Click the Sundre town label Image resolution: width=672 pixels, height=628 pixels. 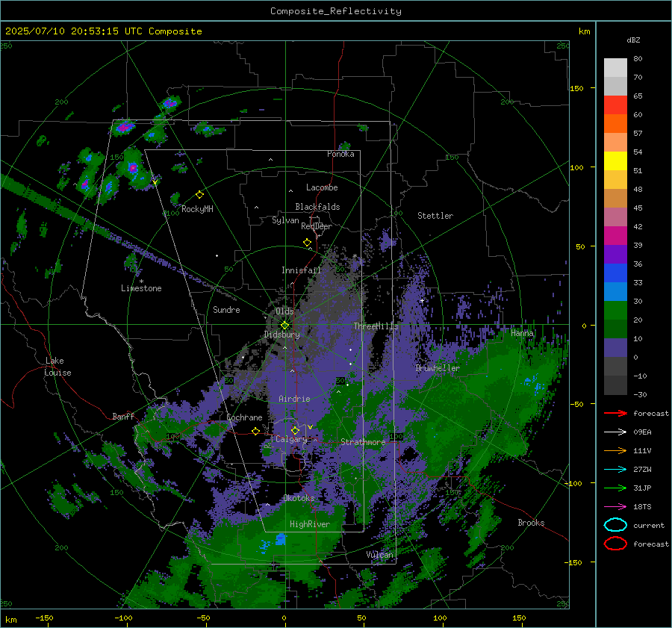click(226, 309)
